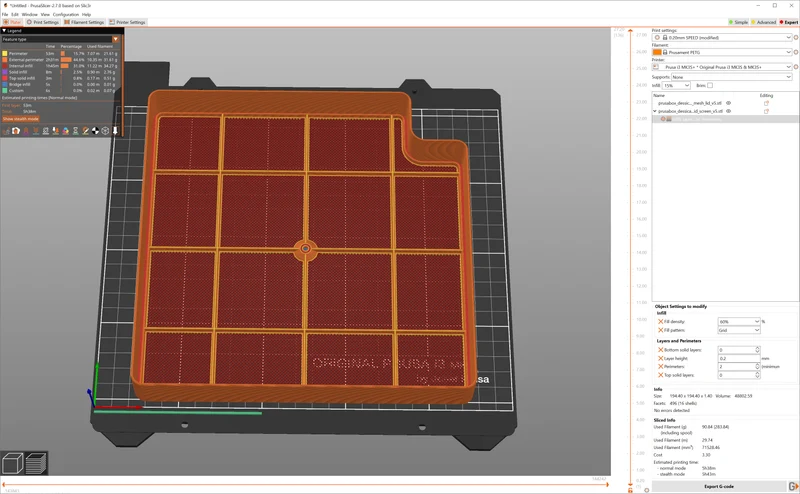Toggle Shells wireframe icon in legend

[105, 131]
